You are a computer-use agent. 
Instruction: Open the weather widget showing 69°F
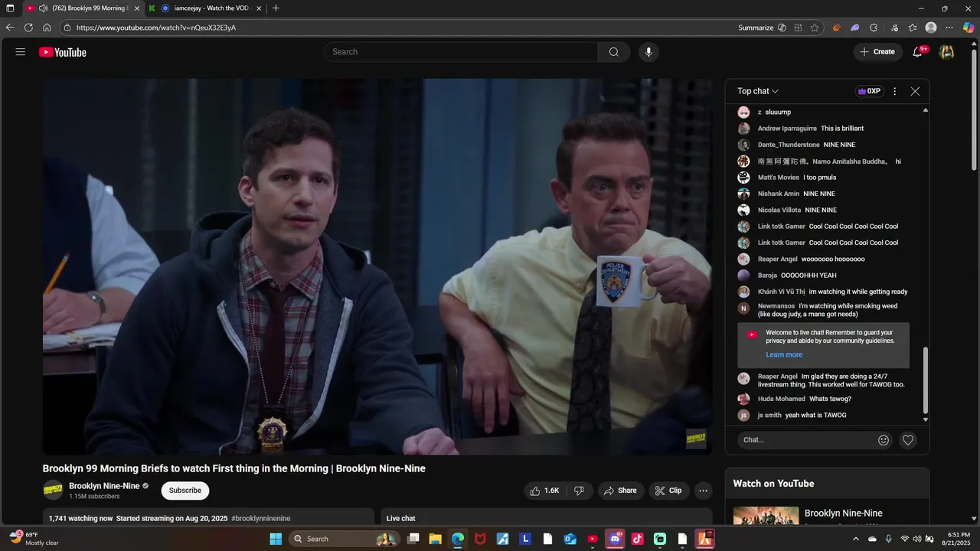pos(34,539)
